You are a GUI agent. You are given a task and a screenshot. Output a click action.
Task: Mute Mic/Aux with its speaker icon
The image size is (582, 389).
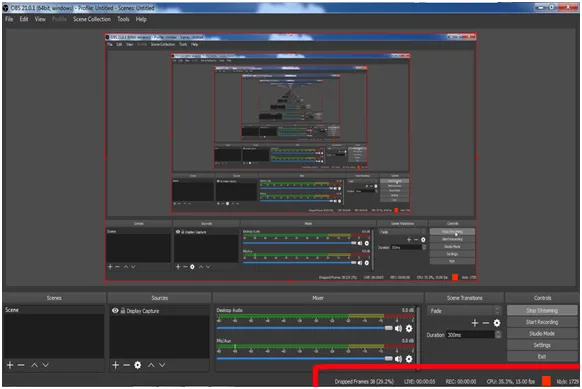tap(398, 359)
